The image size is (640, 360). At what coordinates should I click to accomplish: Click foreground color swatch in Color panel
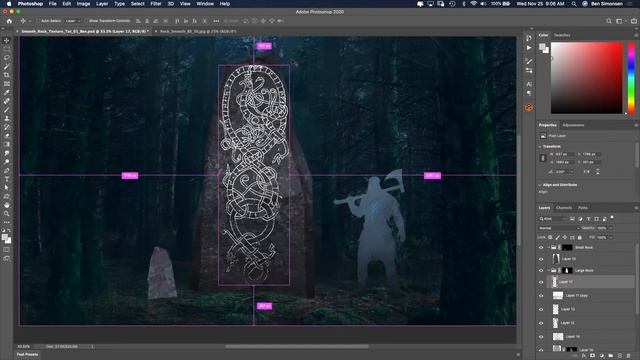(542, 47)
